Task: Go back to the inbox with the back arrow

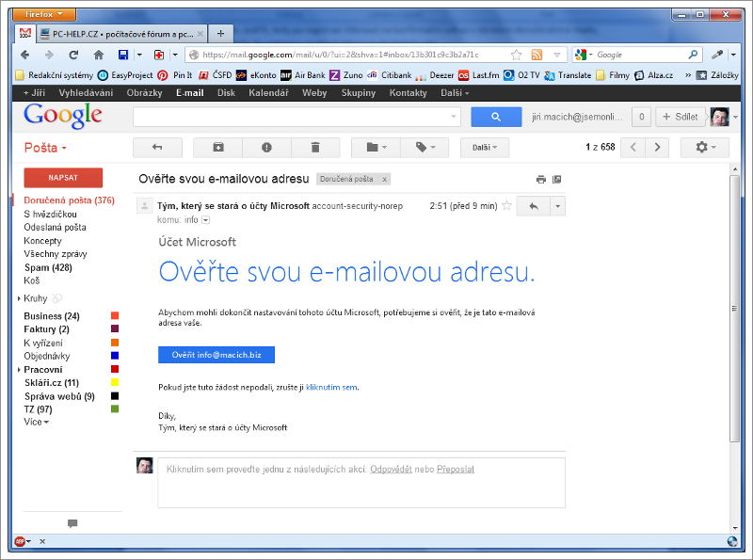Action: (x=157, y=147)
